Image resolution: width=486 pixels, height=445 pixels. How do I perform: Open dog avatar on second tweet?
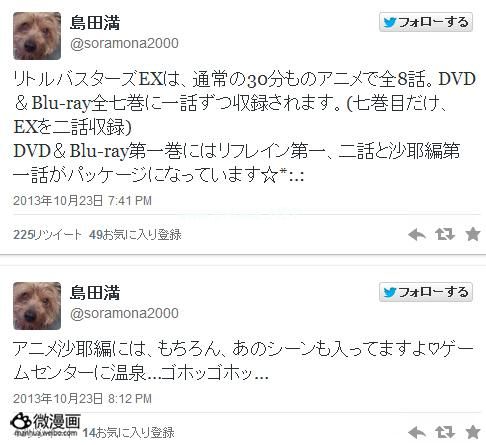click(x=37, y=306)
